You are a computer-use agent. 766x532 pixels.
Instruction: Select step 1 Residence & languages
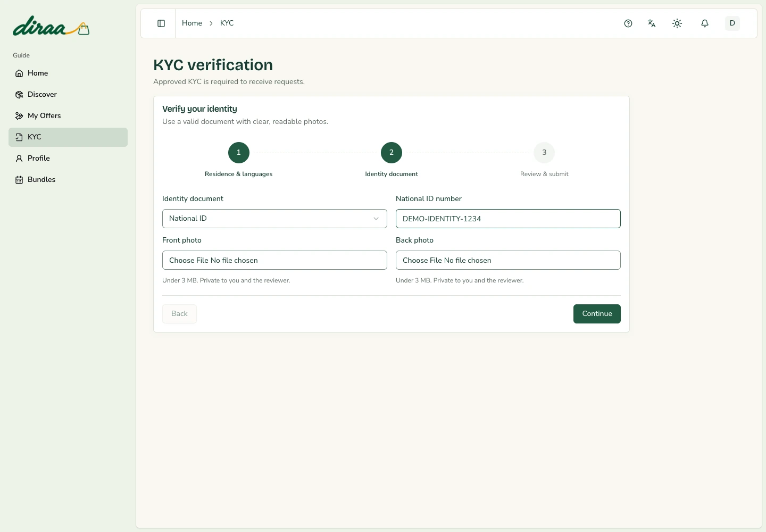coord(239,153)
